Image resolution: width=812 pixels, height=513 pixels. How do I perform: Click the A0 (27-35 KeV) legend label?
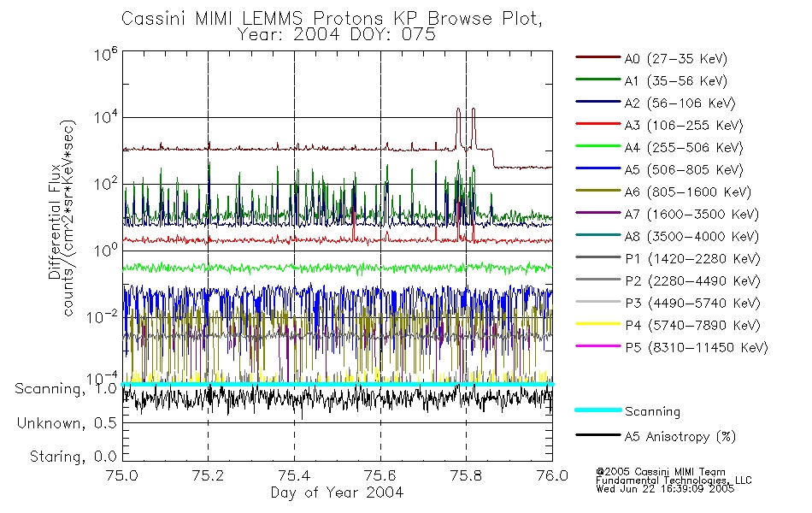click(x=675, y=58)
